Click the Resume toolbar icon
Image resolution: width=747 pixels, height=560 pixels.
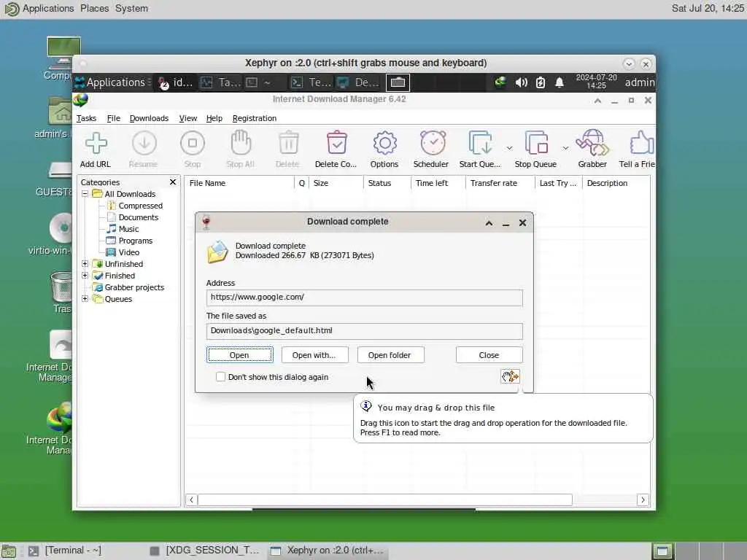click(144, 143)
